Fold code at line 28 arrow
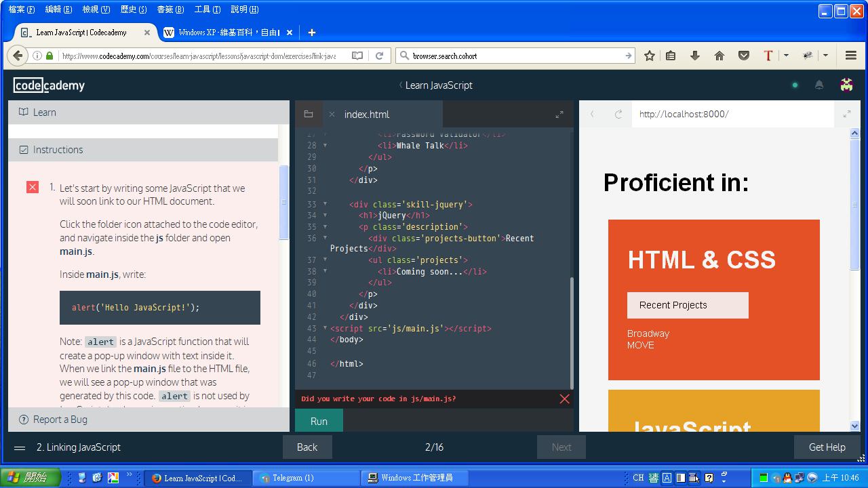Screen dimensions: 868x488 point(325,145)
